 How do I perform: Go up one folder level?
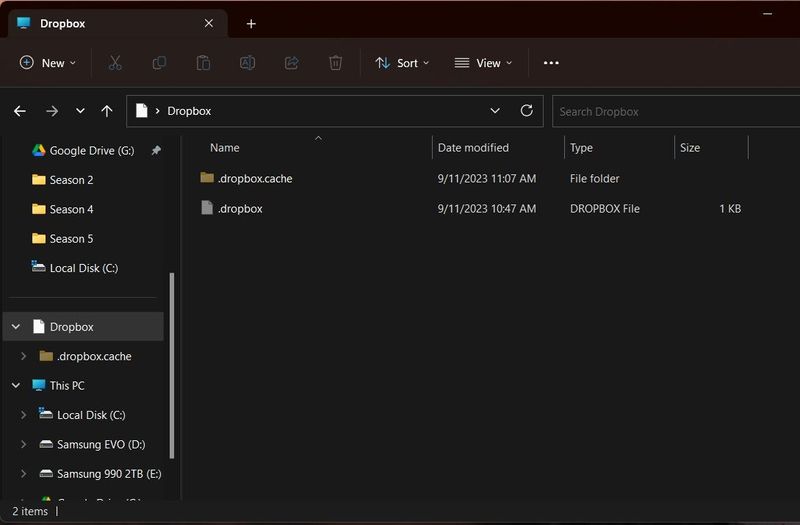[107, 111]
